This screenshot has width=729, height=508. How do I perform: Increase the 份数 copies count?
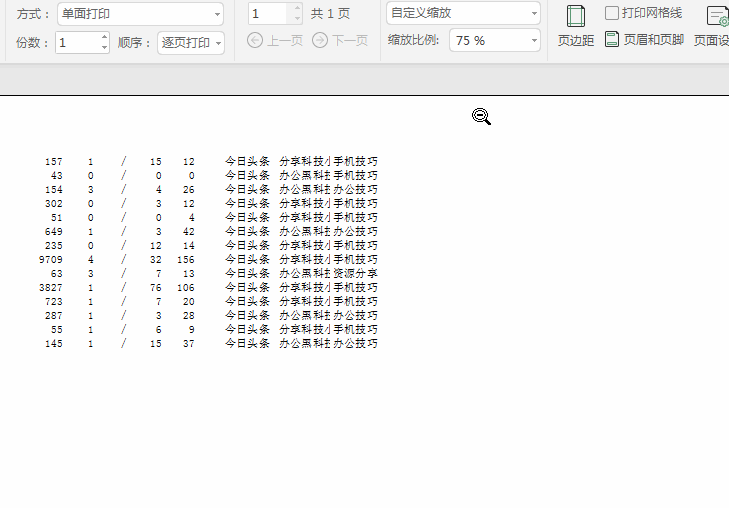(x=104, y=37)
